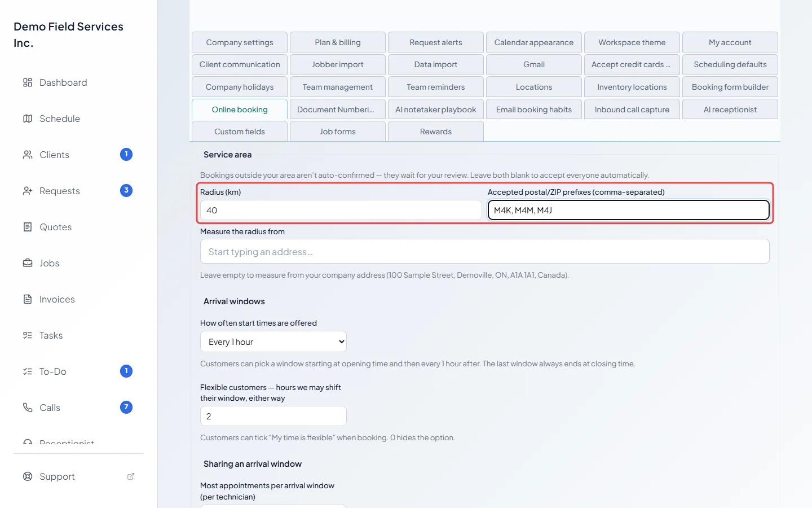Select the Booking form builder tab
812x508 pixels.
pyautogui.click(x=730, y=87)
